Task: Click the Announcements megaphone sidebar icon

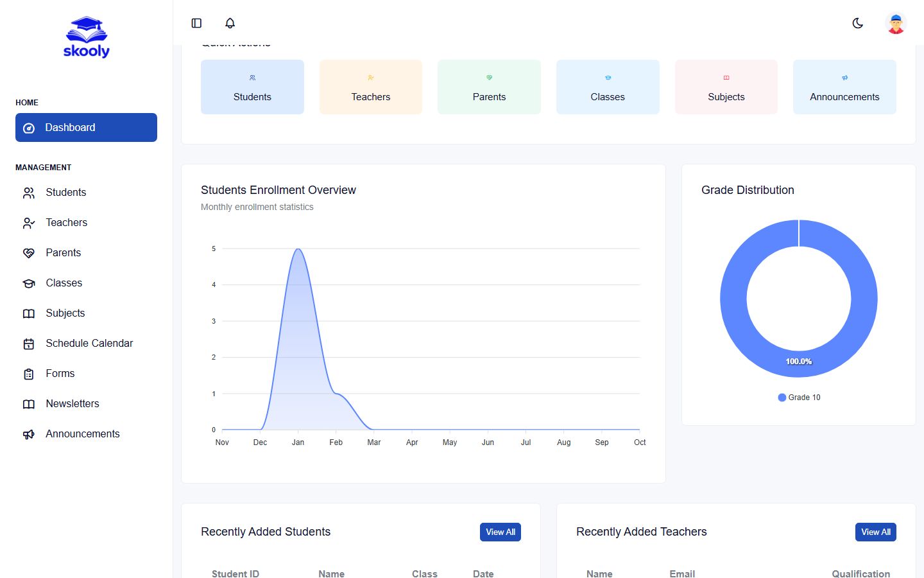Action: tap(29, 434)
